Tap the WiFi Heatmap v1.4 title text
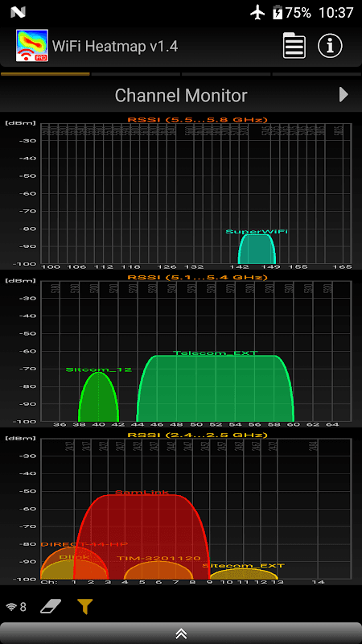This screenshot has height=644, width=362. (x=115, y=46)
